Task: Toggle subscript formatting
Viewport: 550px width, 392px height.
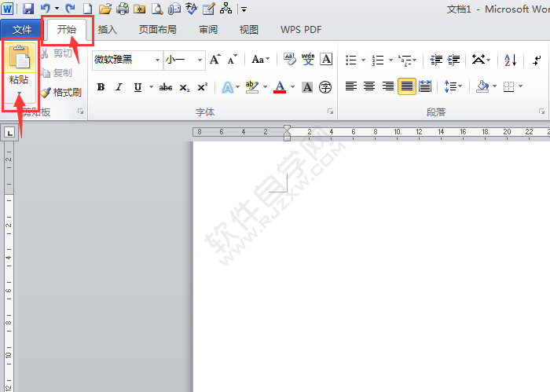Action: [x=185, y=87]
